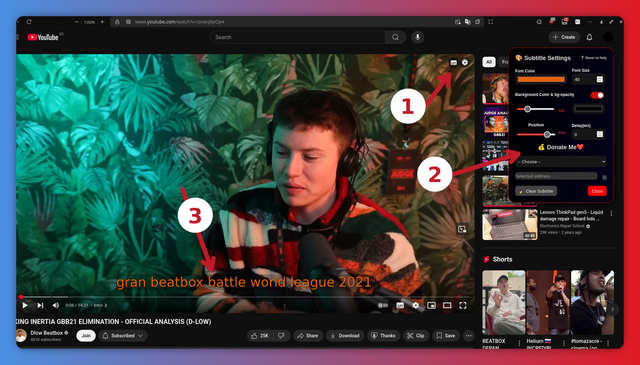Open info card icon on video

pos(462,229)
